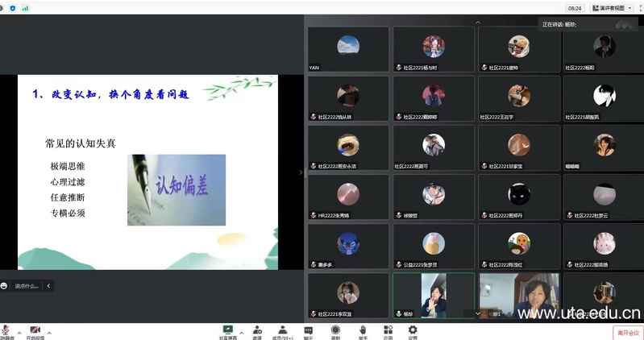This screenshot has height=340, width=644.
Task: Toggle microphone mute in bottom toolbar
Action: [x=6, y=331]
